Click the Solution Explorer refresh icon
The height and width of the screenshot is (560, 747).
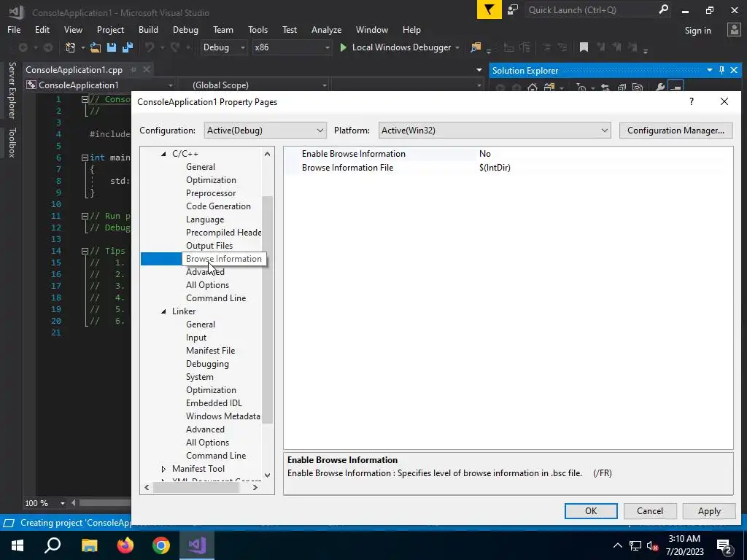605,87
